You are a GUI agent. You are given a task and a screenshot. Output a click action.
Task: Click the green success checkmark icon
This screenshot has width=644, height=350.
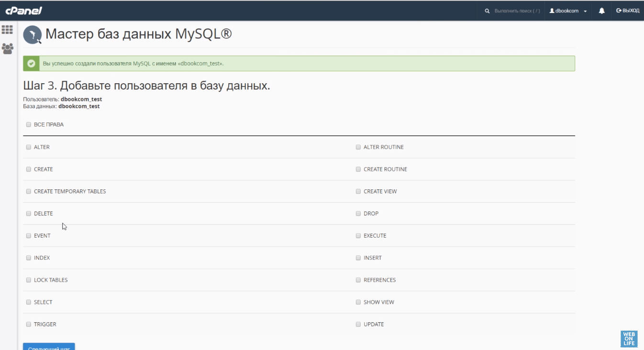pos(32,63)
